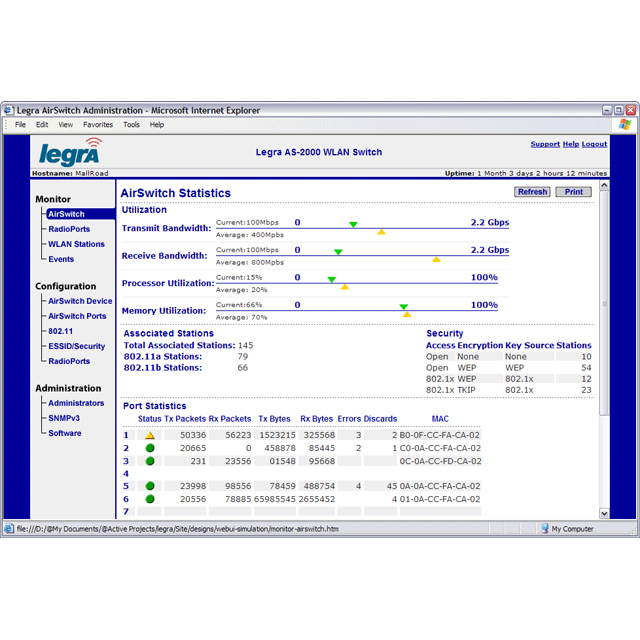Click the vertical scrollbar thumb

(x=604, y=304)
